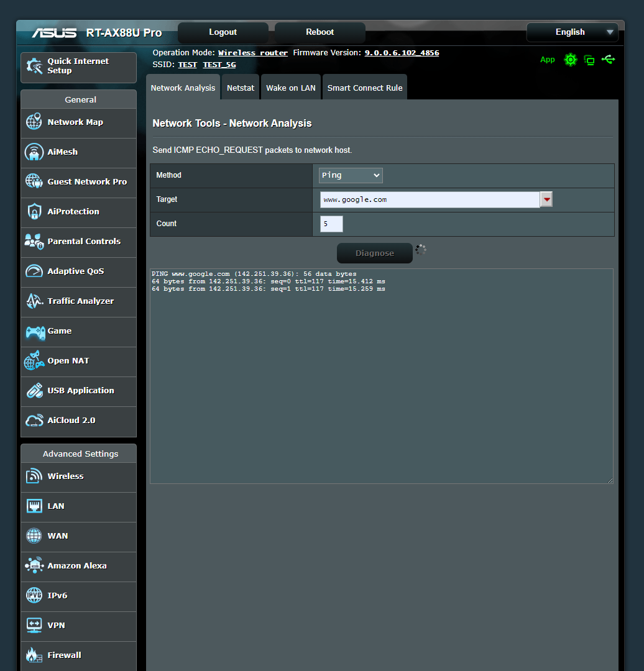
Task: Open the Amazon Alexa menu item
Action: click(79, 566)
